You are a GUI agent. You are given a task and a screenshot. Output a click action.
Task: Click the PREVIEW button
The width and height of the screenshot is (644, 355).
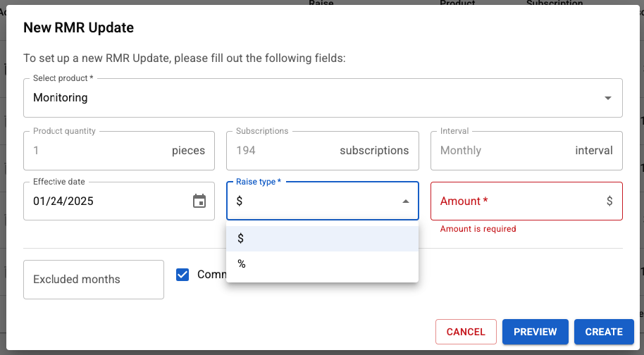pyautogui.click(x=535, y=332)
